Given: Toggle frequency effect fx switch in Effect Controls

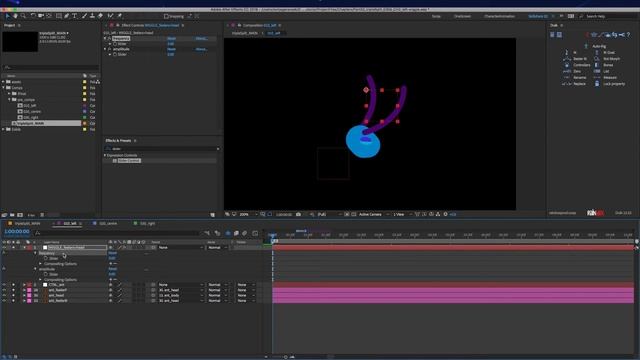Looking at the screenshot, I should coord(109,38).
